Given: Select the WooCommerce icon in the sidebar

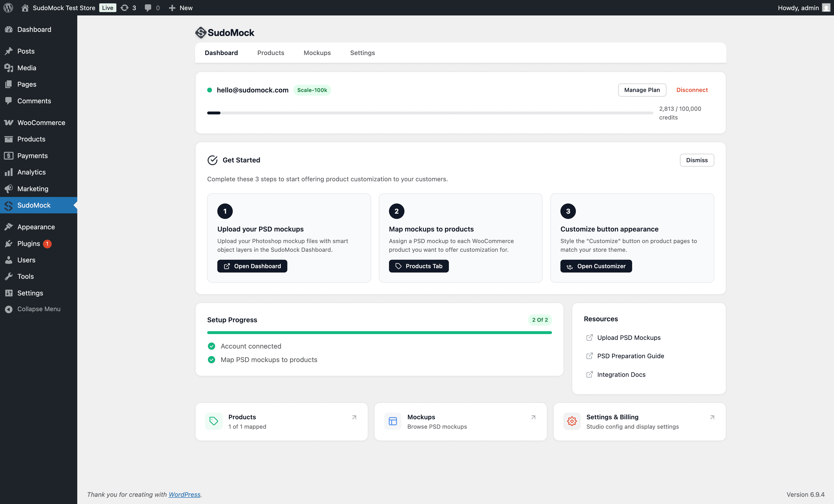Looking at the screenshot, I should pyautogui.click(x=8, y=122).
